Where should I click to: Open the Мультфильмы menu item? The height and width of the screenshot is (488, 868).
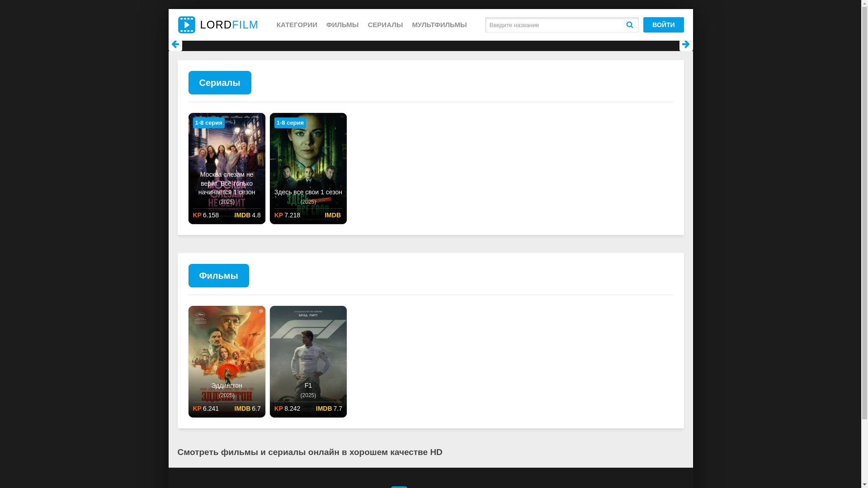[x=439, y=25]
